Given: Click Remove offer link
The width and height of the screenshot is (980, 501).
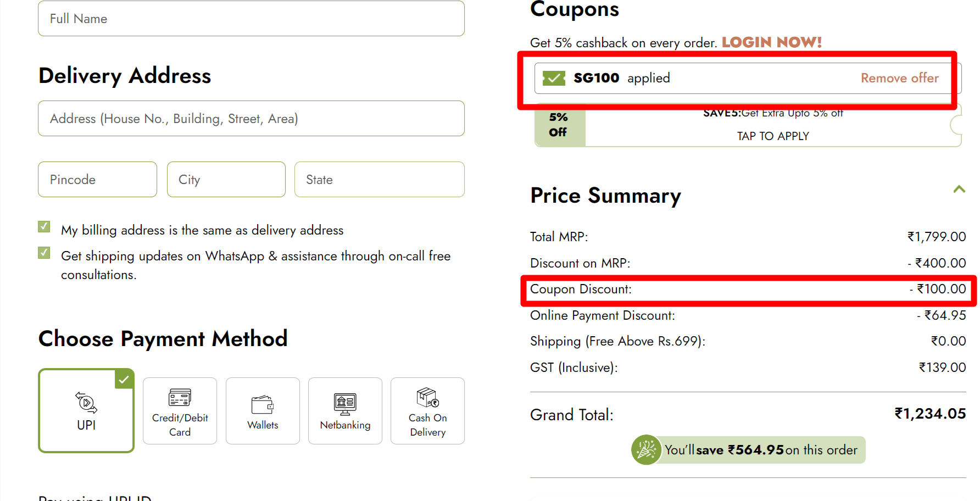Looking at the screenshot, I should [x=899, y=78].
